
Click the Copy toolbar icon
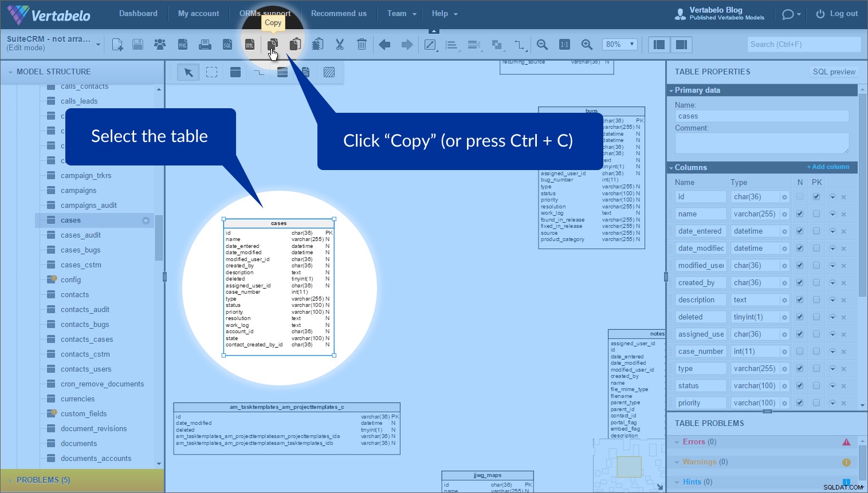tap(273, 45)
